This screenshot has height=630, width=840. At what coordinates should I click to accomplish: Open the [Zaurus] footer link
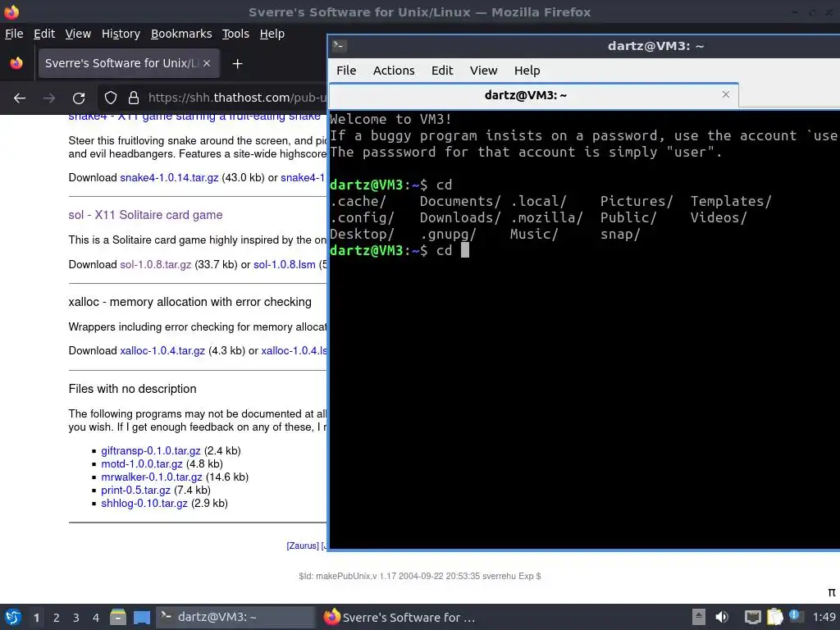[303, 546]
